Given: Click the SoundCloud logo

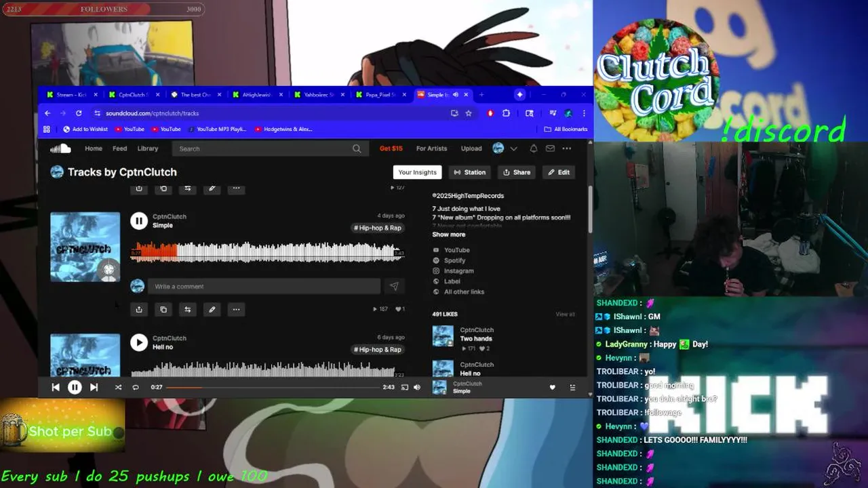Looking at the screenshot, I should click(60, 148).
